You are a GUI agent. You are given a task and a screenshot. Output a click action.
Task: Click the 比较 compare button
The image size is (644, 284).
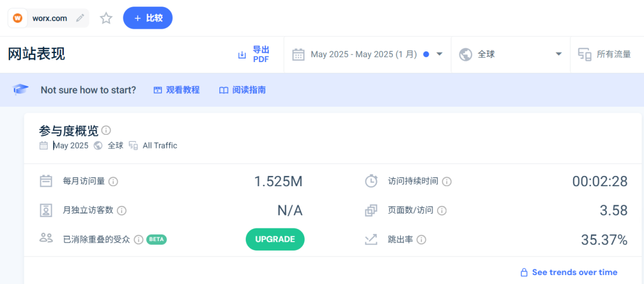pos(148,18)
